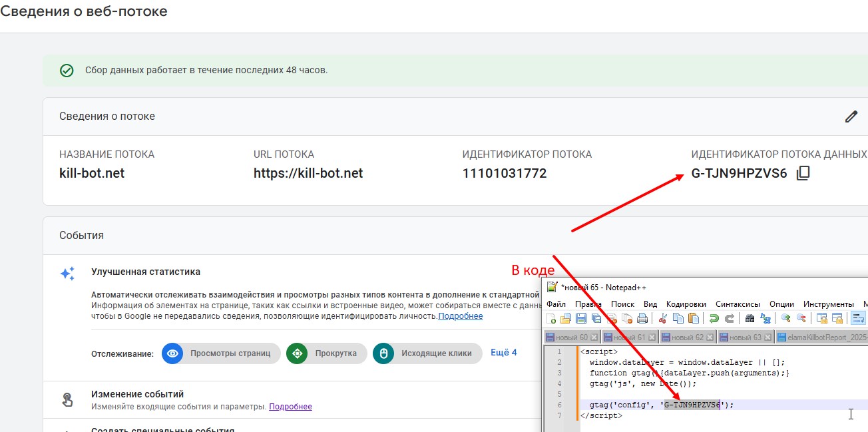The height and width of the screenshot is (432, 868).
Task: Switch to the новый 62 tab
Action: coord(688,337)
